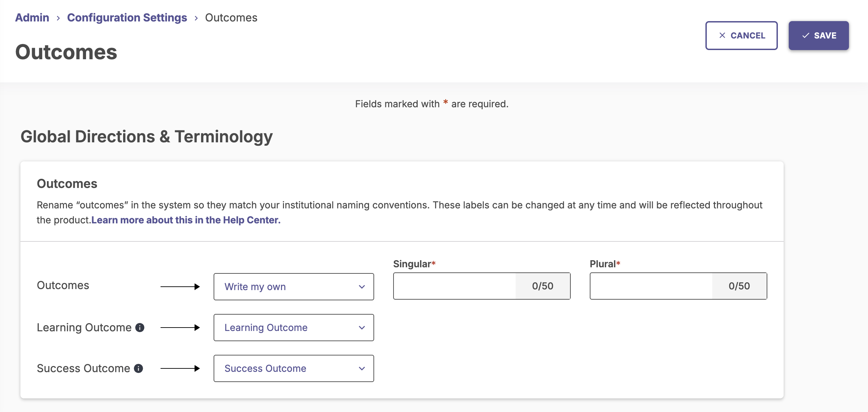Click the Plural '0/50' character counter

pos(739,286)
